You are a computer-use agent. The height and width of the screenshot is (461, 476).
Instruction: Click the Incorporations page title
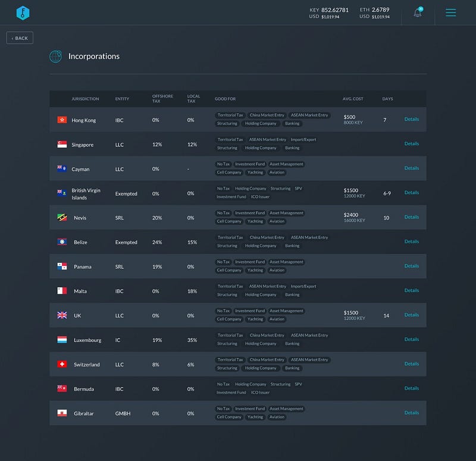pyautogui.click(x=94, y=57)
